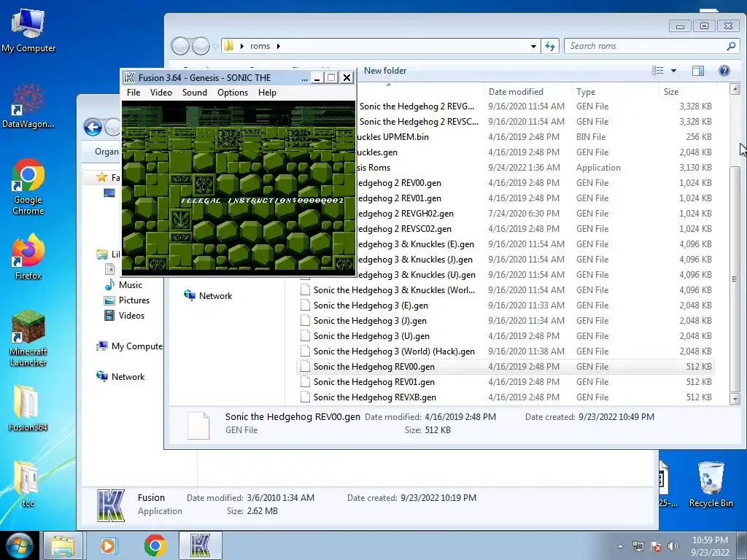Viewport: 747px width, 560px height.
Task: Click refresh button beside address bar
Action: pos(550,46)
